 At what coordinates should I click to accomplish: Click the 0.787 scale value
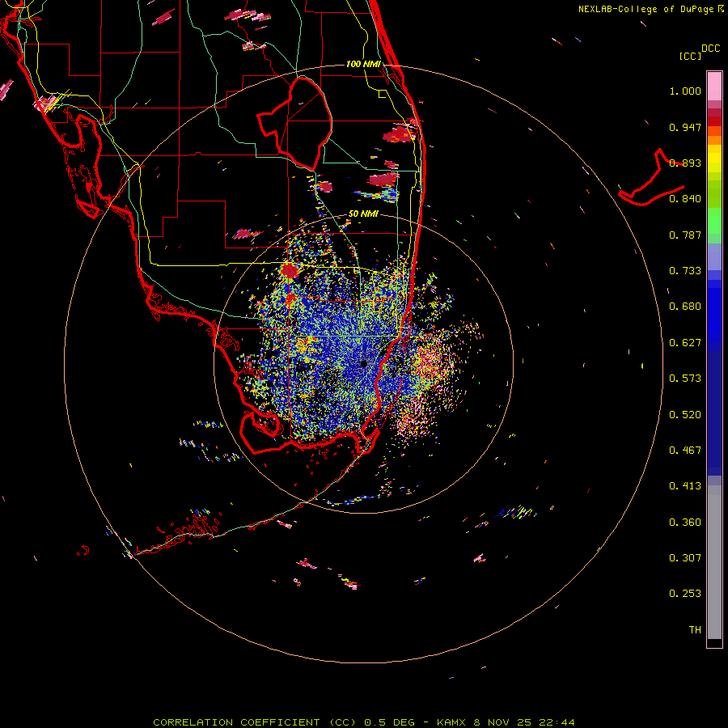click(685, 235)
